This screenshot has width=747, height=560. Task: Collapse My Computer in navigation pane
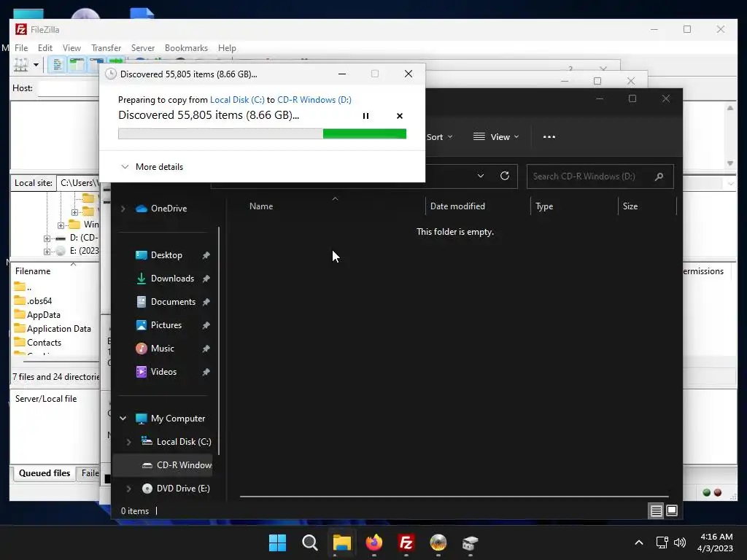[x=123, y=418]
